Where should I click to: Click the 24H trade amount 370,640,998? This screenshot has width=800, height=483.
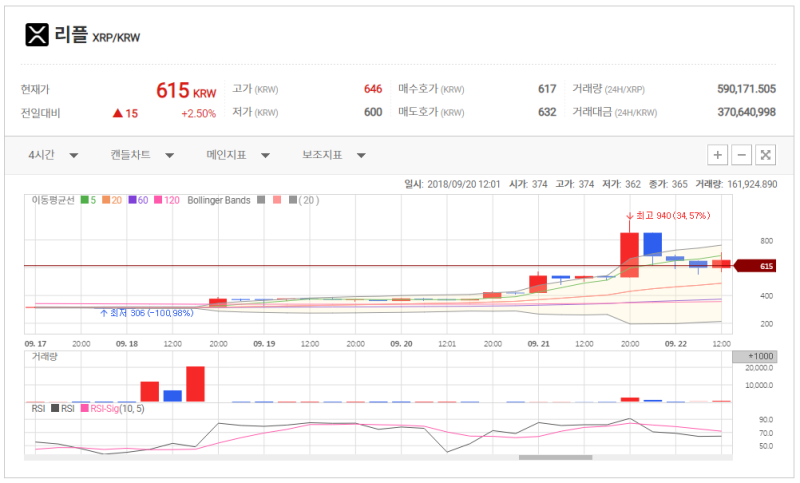746,112
